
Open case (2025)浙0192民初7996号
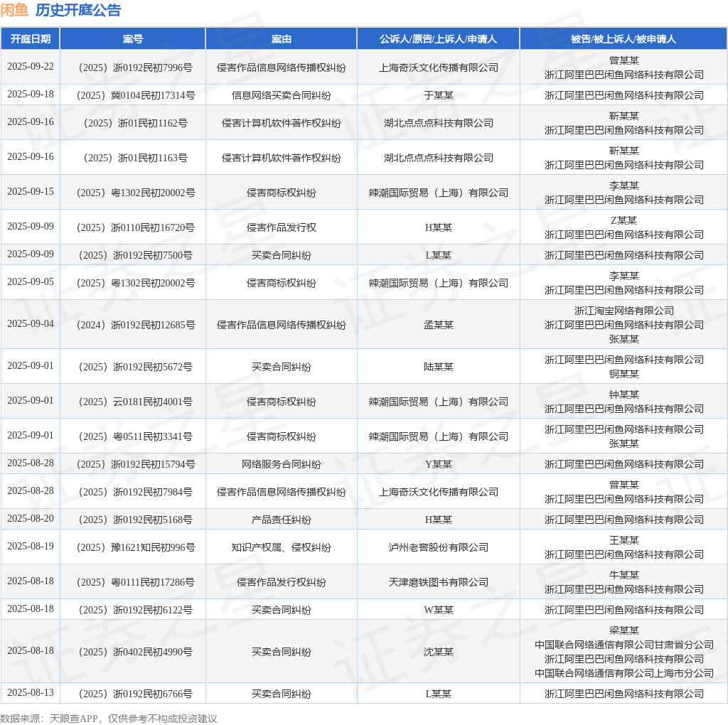133,68
